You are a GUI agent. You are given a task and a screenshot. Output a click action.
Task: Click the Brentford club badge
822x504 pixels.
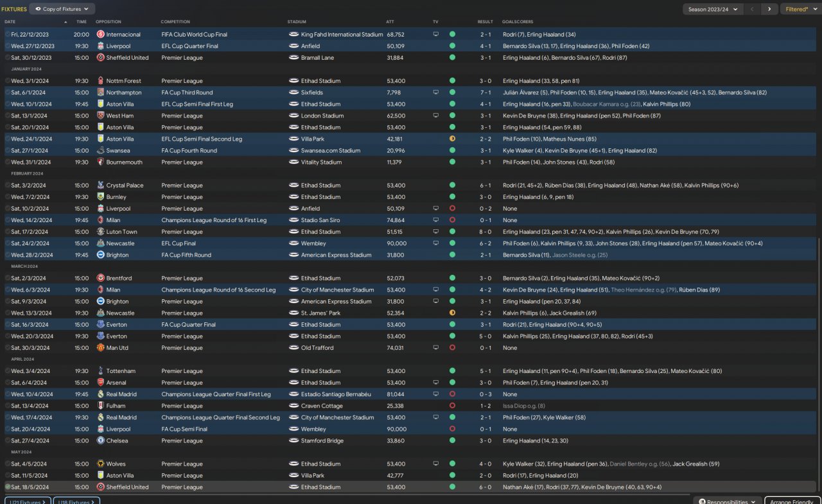pyautogui.click(x=100, y=279)
